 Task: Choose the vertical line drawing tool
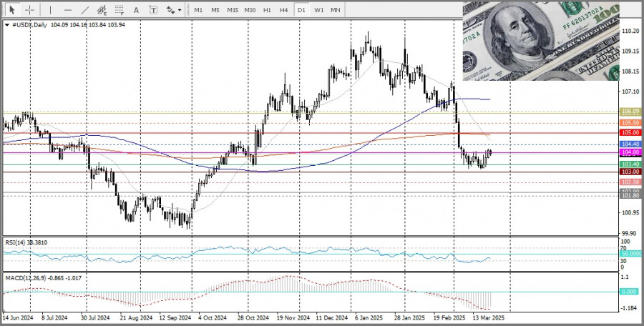click(50, 10)
